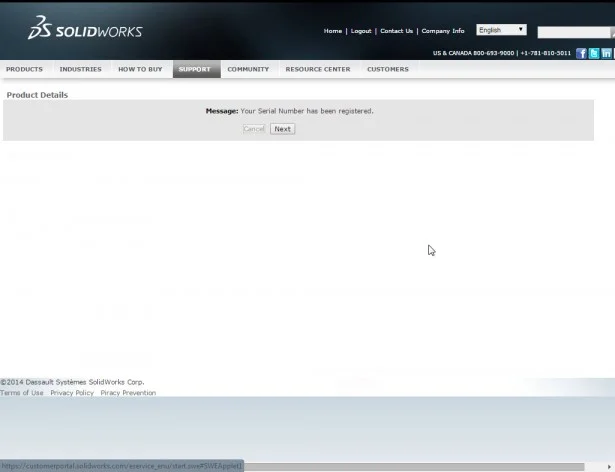615x472 pixels.
Task: Select the Support tab
Action: (195, 69)
